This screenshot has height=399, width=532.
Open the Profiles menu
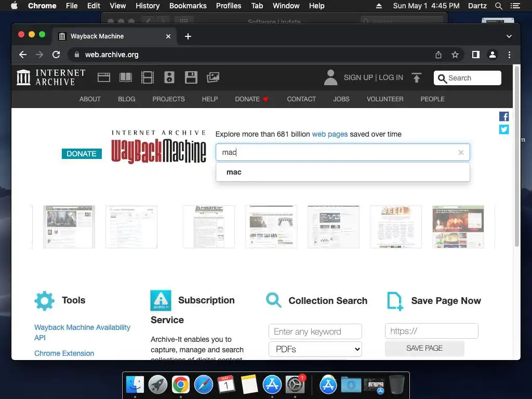coord(229,6)
